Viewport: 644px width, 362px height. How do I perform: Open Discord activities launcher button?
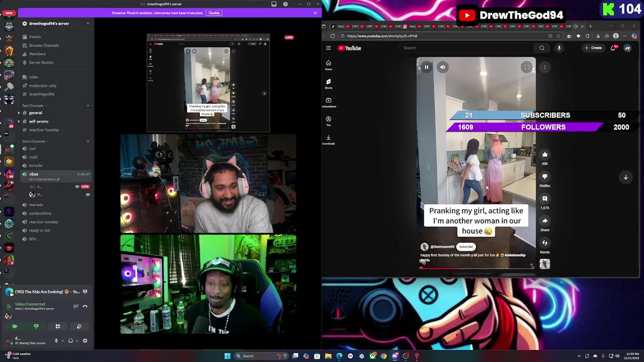click(x=58, y=326)
